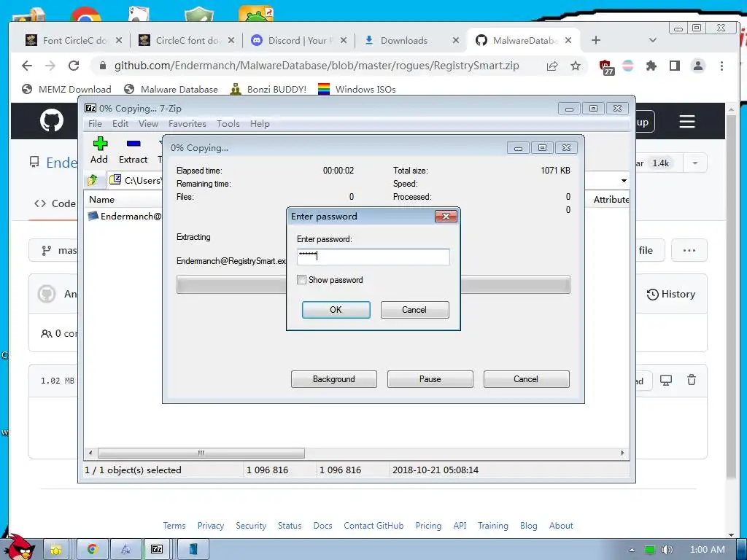Expand the GitHub star dropdown arrow

(695, 163)
